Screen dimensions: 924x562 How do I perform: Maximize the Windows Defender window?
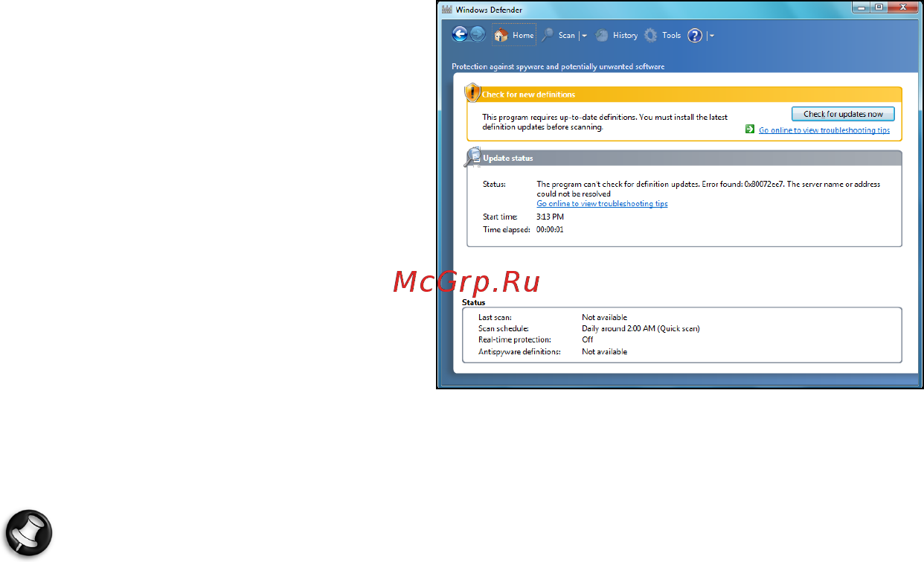click(879, 7)
